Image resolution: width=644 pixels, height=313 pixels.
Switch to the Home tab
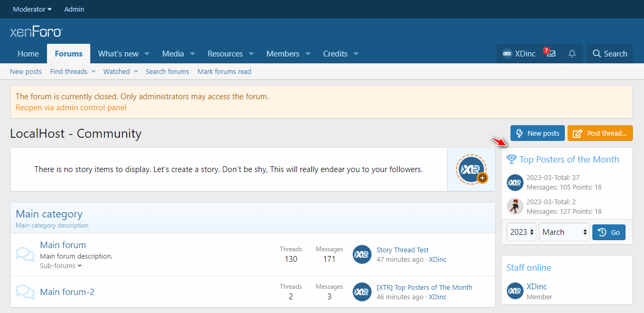click(28, 54)
